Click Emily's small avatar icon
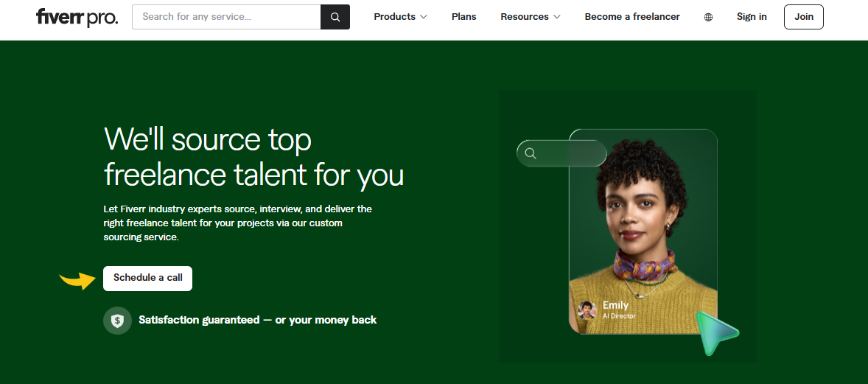The width and height of the screenshot is (868, 384). (x=587, y=310)
